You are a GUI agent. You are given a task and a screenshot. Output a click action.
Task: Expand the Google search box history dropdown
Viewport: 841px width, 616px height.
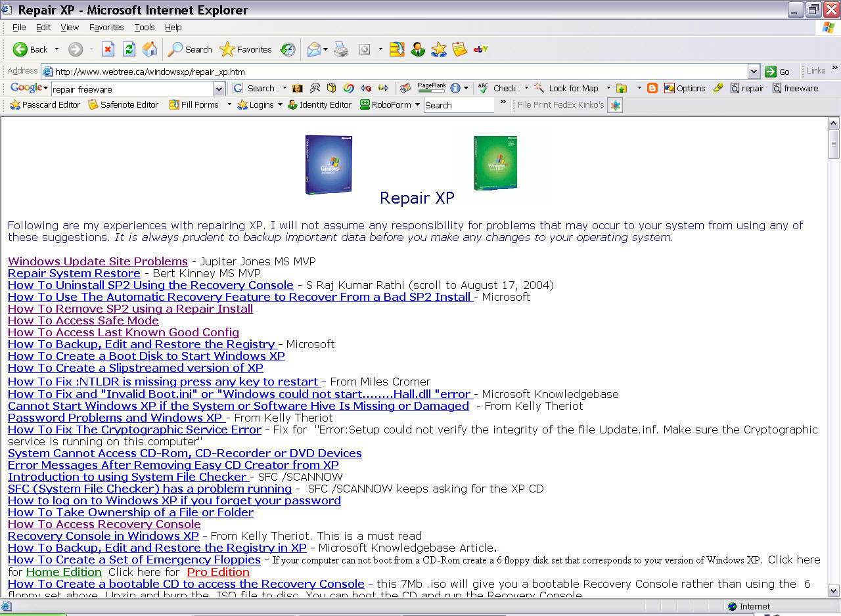(x=219, y=89)
